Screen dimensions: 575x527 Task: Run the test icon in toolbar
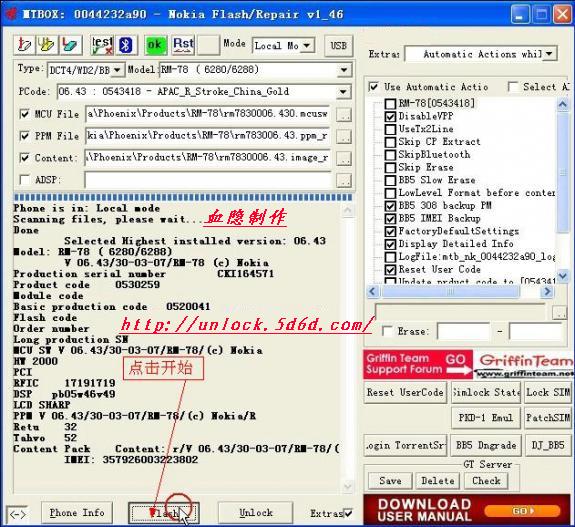coord(102,45)
